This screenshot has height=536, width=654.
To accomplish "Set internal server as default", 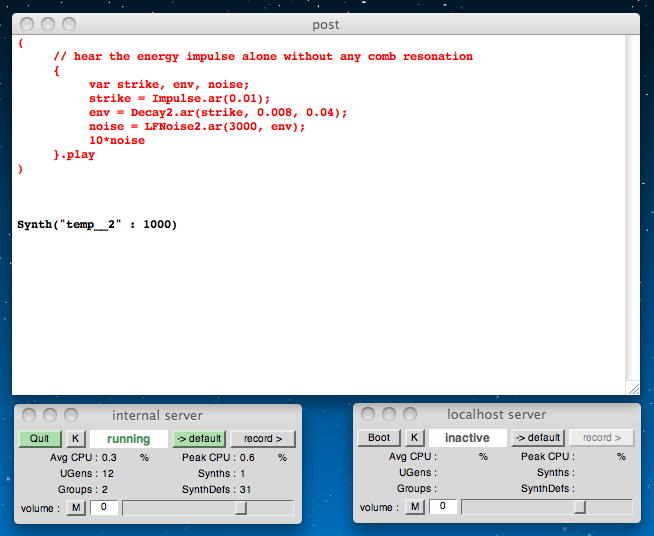I will coord(199,438).
